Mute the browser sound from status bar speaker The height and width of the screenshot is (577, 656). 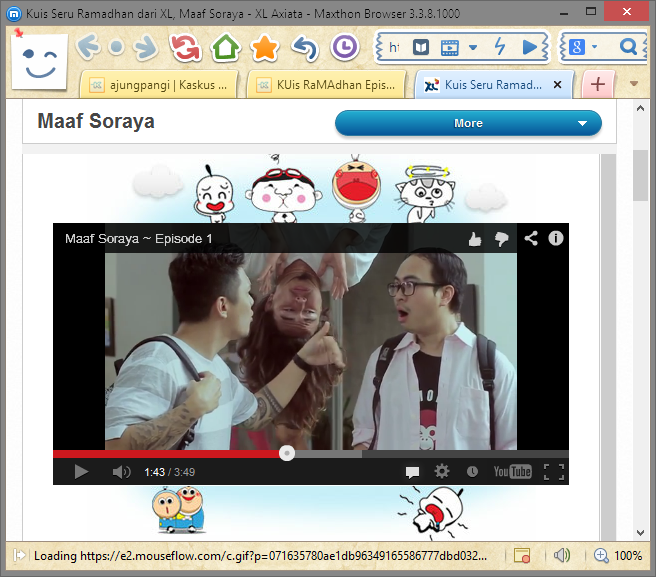pos(561,555)
